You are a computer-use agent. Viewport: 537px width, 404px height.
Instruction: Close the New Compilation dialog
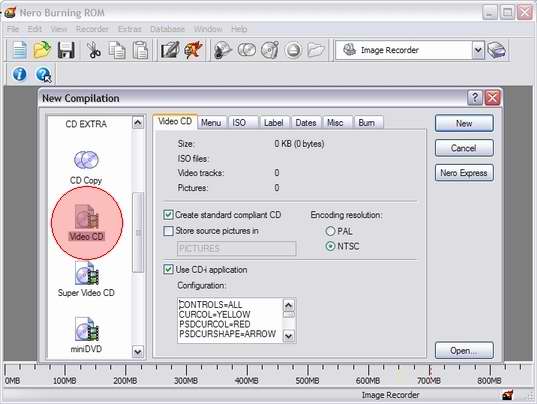(x=493, y=98)
